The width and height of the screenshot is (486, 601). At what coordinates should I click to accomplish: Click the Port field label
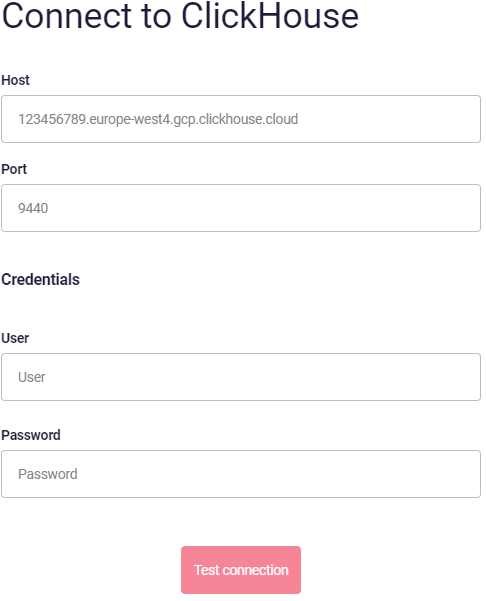tap(14, 169)
